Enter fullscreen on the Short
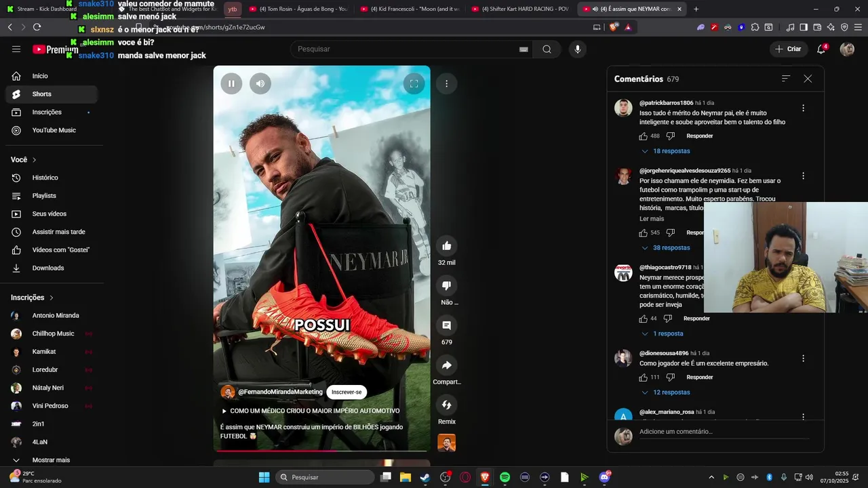 pyautogui.click(x=414, y=83)
